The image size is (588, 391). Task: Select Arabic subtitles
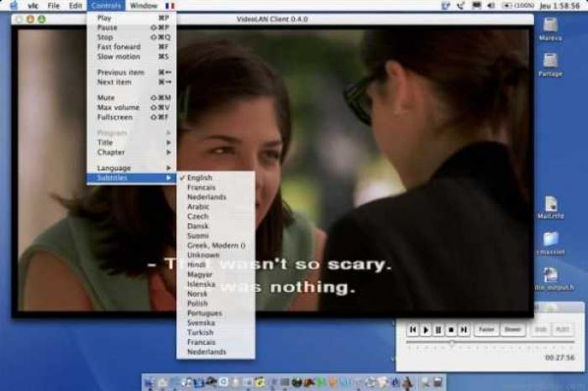click(x=216, y=206)
